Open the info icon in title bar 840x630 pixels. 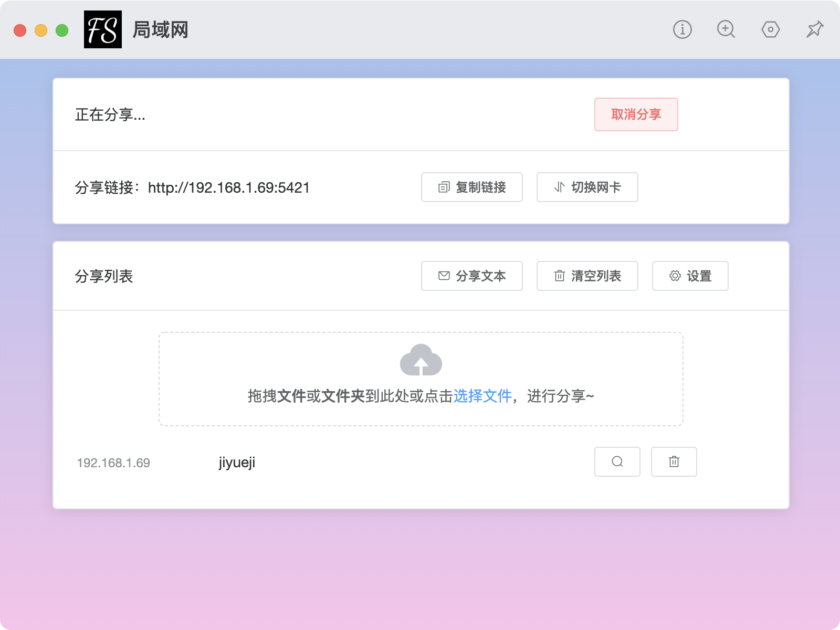point(682,29)
